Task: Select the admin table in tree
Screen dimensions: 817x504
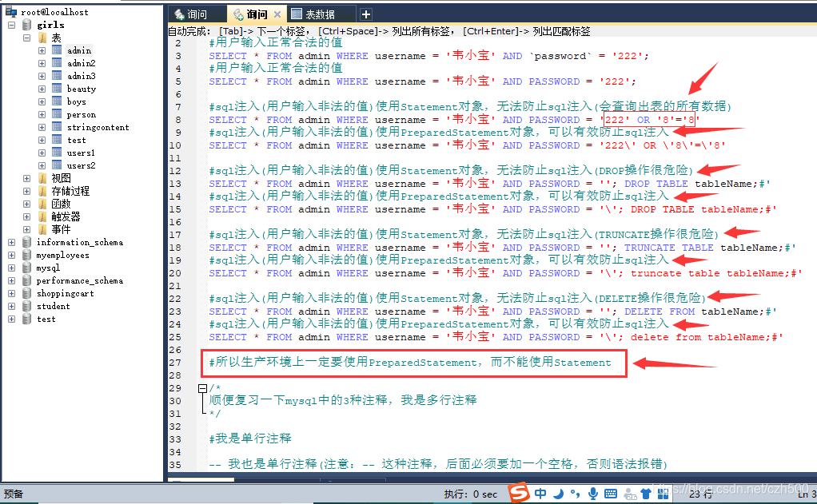Action: (79, 50)
